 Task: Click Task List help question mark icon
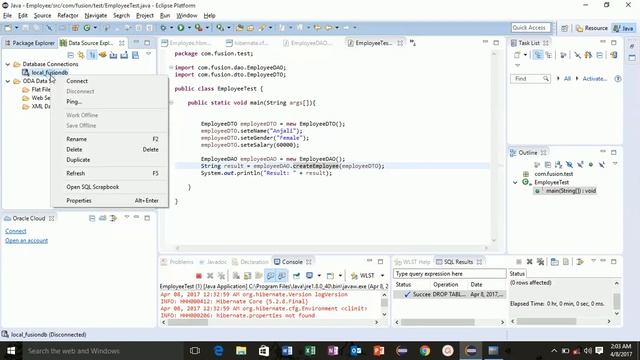618,78
